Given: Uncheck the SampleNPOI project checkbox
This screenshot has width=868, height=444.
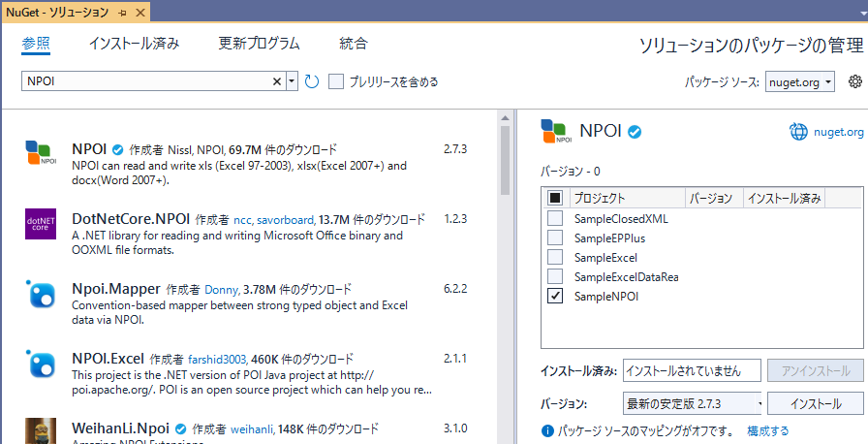Looking at the screenshot, I should (x=555, y=297).
